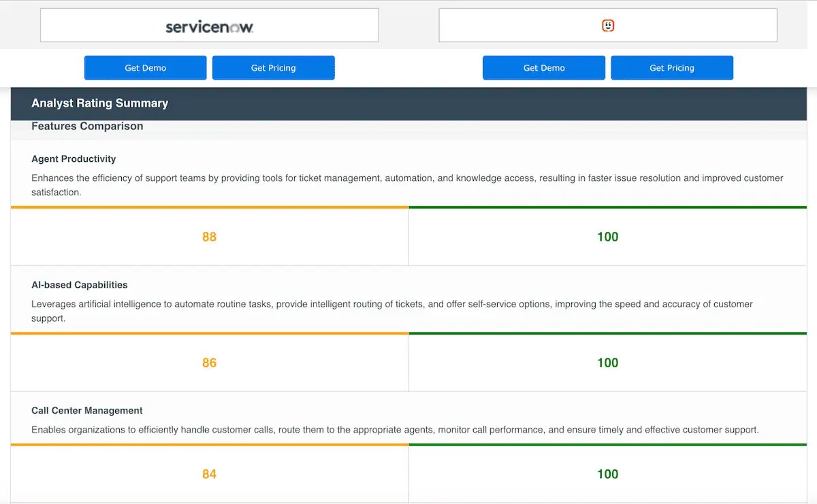Click the orange smiley product logo
Screen dimensions: 817x504
(608, 24)
